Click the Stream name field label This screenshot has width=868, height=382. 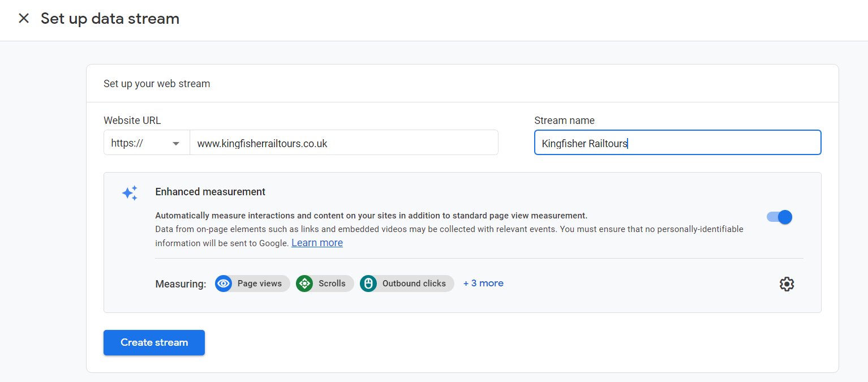(x=564, y=121)
